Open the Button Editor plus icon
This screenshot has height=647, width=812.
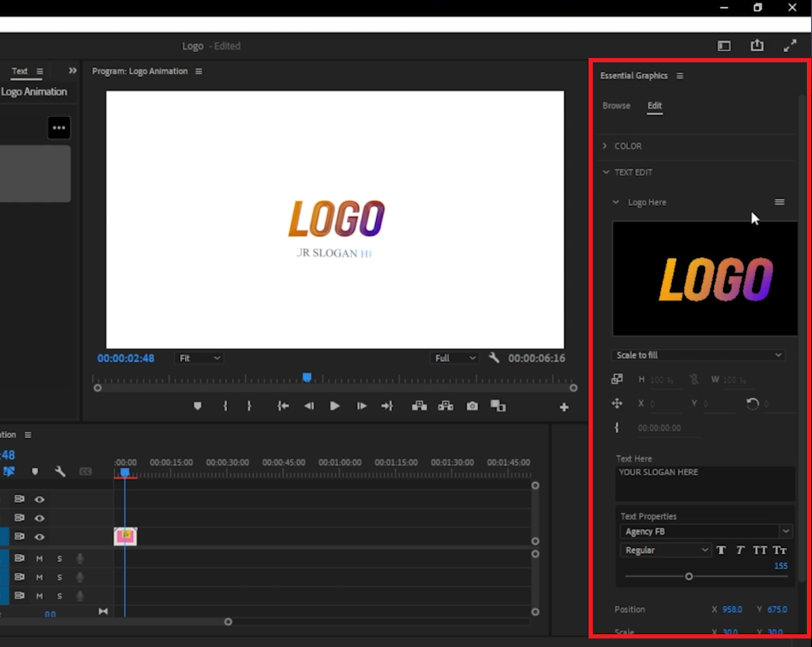(564, 407)
